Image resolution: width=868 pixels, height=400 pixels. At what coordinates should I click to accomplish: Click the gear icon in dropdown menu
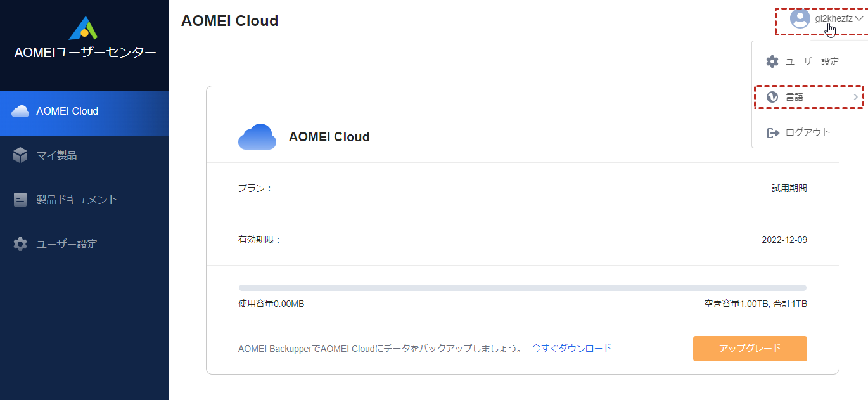click(x=772, y=61)
